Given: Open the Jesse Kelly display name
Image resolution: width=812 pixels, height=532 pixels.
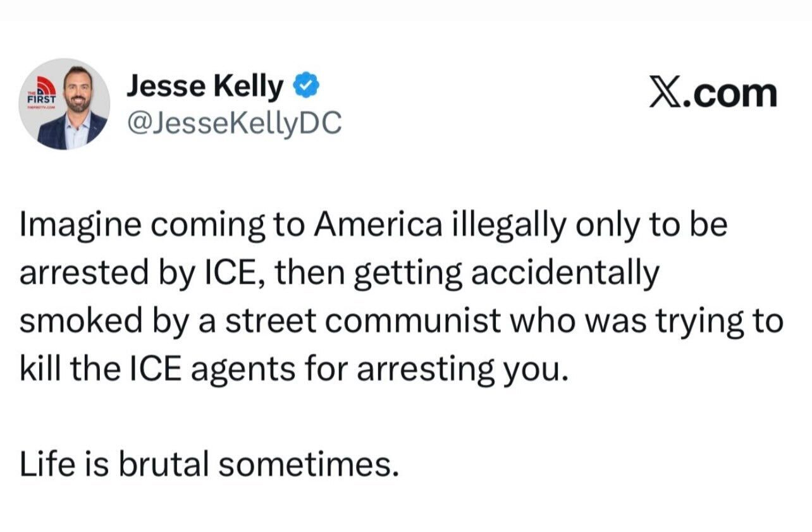Looking at the screenshot, I should 205,87.
